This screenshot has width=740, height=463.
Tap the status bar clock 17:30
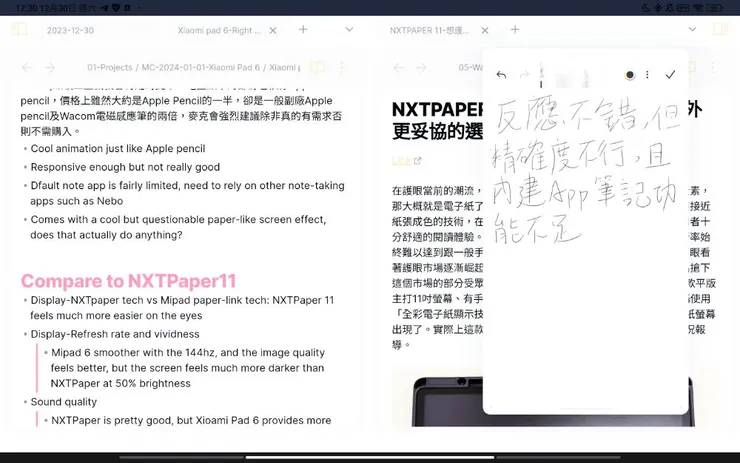click(x=25, y=8)
